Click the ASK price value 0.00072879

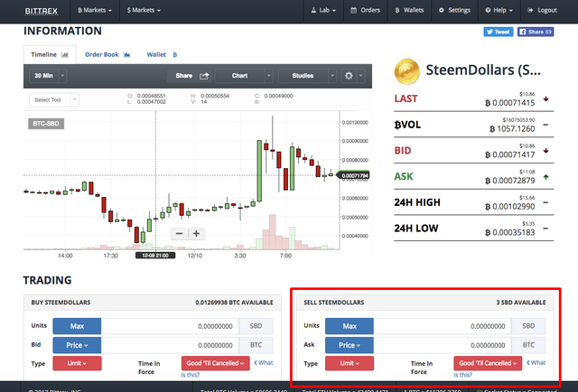point(510,181)
